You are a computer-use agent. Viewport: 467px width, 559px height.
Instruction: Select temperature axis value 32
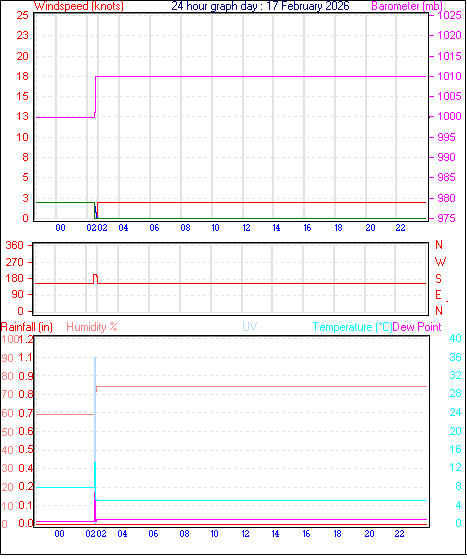[x=456, y=375]
